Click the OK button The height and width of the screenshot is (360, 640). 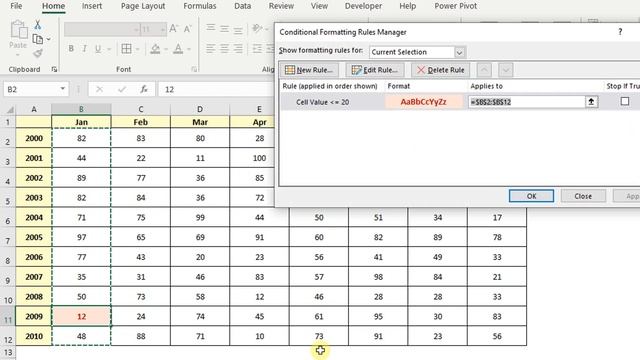point(531,196)
